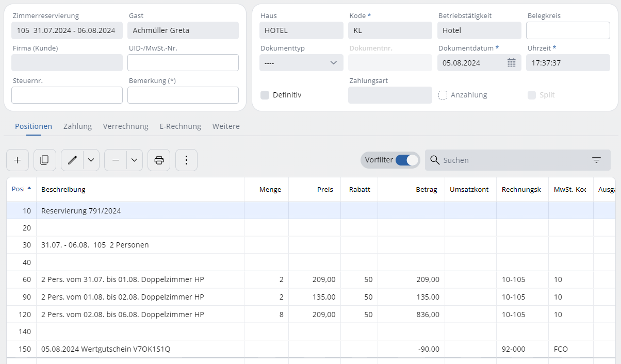Open the Dokumentdatum calendar picker
Viewport: 621px width, 364px height.
pos(511,63)
